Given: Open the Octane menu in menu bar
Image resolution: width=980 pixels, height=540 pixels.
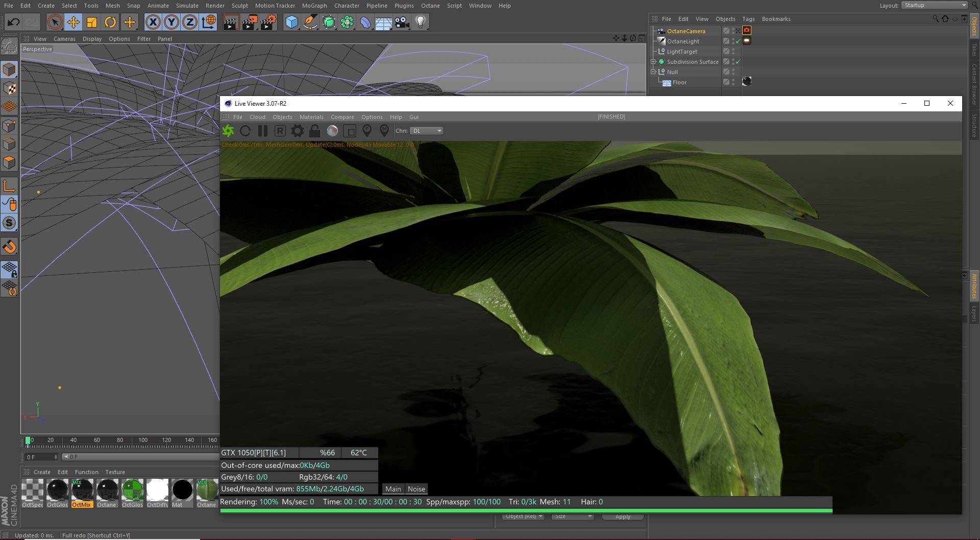Looking at the screenshot, I should [x=430, y=6].
